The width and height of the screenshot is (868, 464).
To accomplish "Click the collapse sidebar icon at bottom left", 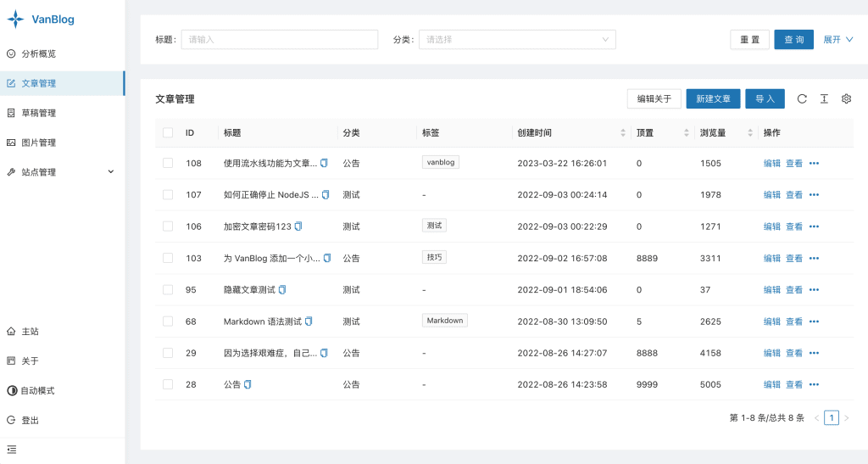I will [x=11, y=449].
